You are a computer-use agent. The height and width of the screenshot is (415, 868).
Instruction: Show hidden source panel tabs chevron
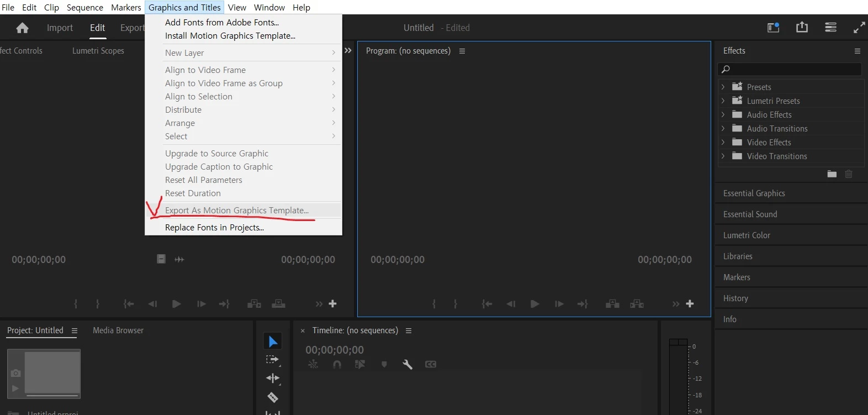tap(348, 50)
